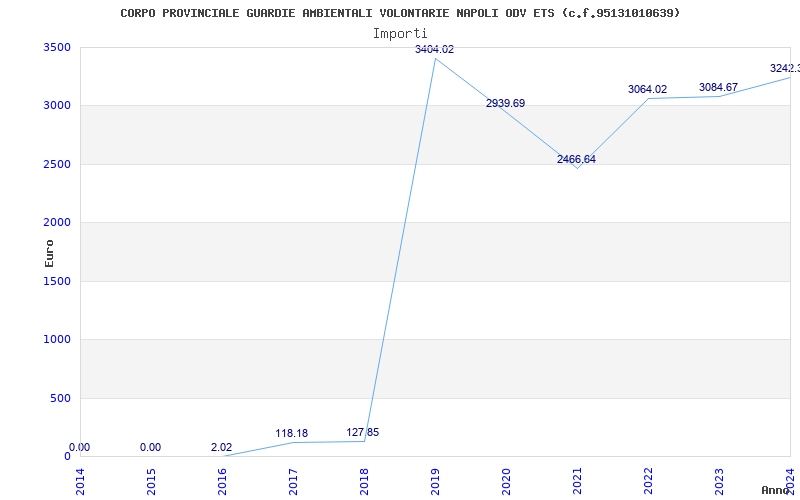
Task: Click the 127.85 data label
Action: tap(363, 432)
